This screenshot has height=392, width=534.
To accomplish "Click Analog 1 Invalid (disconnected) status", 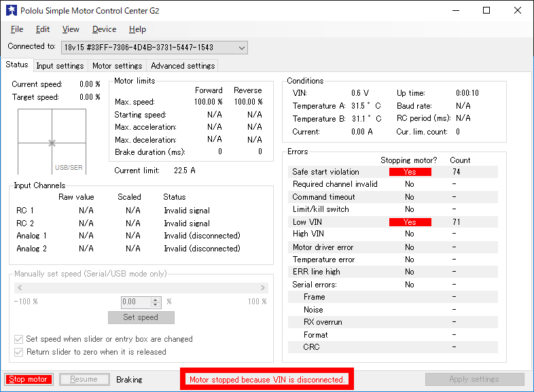I will [202, 236].
